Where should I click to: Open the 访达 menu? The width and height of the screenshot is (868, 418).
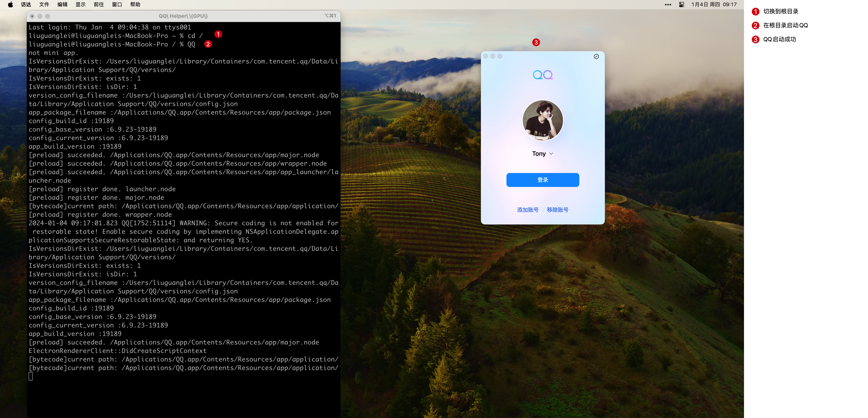coord(26,4)
